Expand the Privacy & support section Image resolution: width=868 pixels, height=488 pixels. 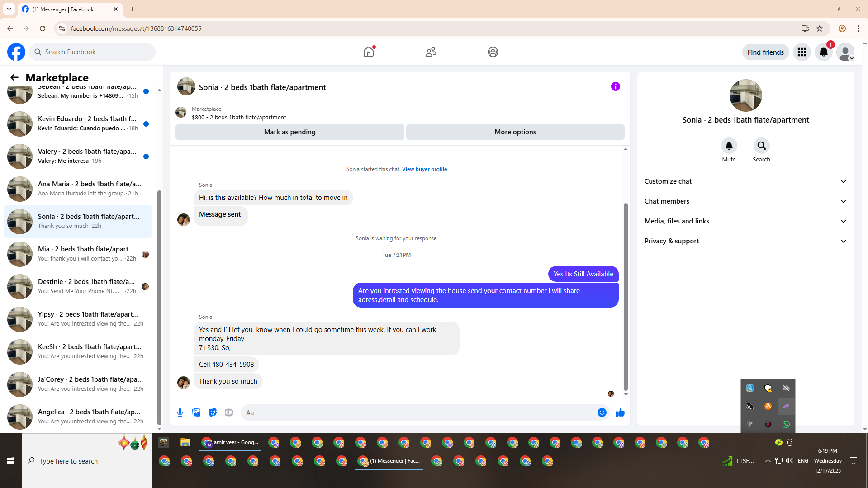[745, 241]
